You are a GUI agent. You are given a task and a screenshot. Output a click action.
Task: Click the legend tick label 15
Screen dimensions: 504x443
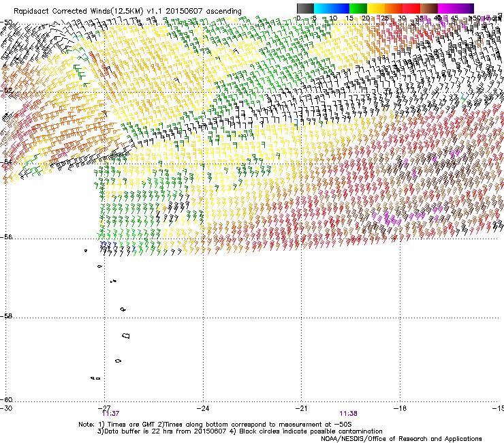pyautogui.click(x=349, y=18)
